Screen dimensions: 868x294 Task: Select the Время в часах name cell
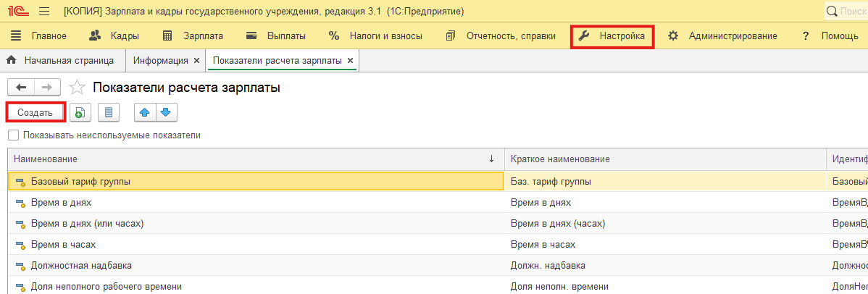(x=256, y=245)
